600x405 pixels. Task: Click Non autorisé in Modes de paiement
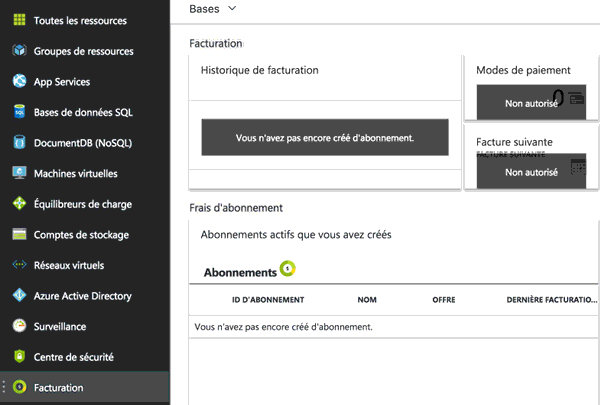(531, 103)
